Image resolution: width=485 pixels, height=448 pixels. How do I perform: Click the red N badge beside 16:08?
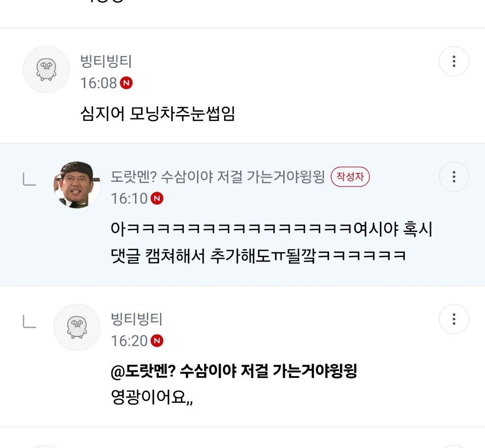coord(126,83)
